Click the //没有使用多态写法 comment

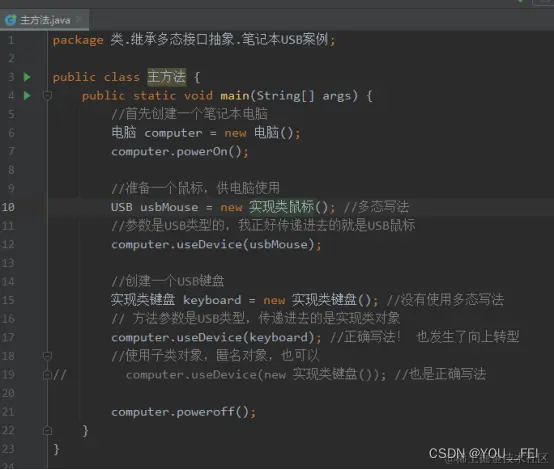click(445, 300)
